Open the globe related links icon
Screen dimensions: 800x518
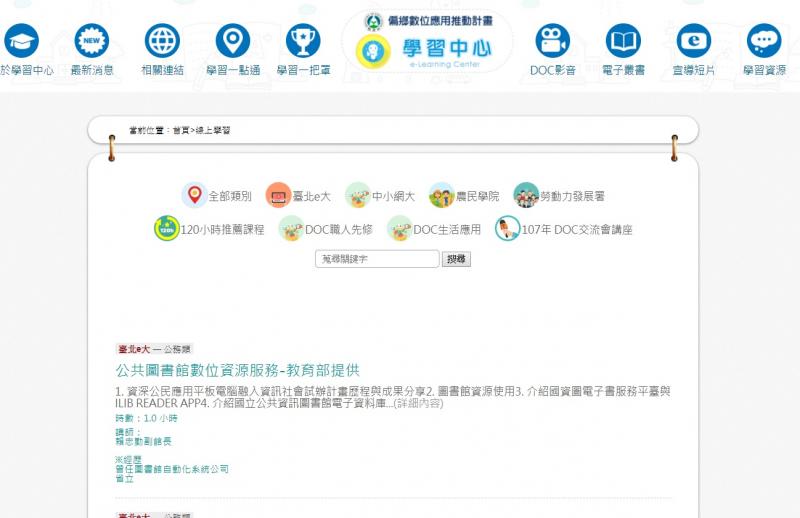(162, 41)
